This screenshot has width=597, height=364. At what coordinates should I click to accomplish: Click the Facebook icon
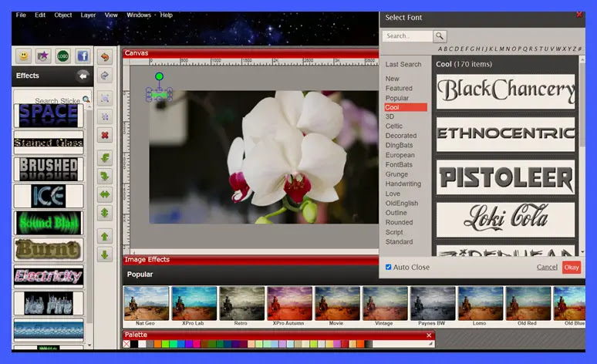83,56
